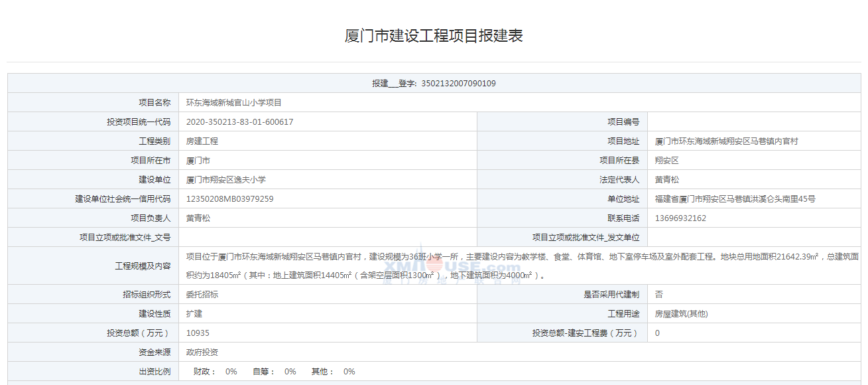Click the empty 项目编号 value cell
The height and width of the screenshot is (385, 868).
coord(755,122)
